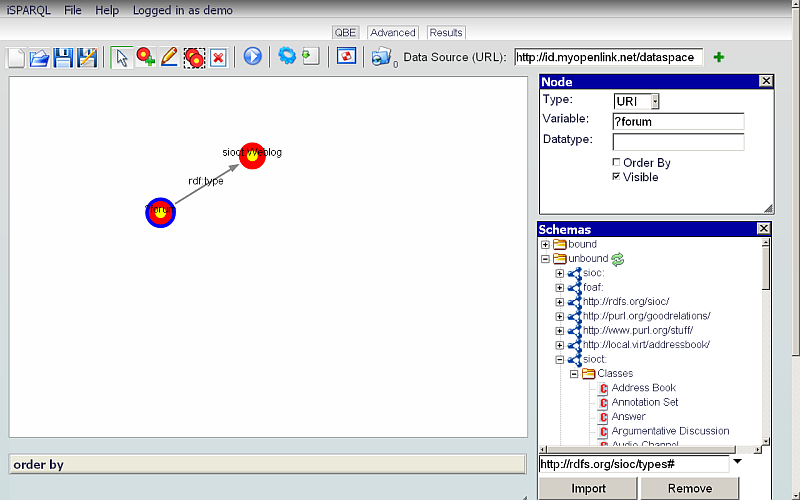Uncheck the Visible checkbox
Viewport: 800px width, 500px height.
(x=616, y=177)
